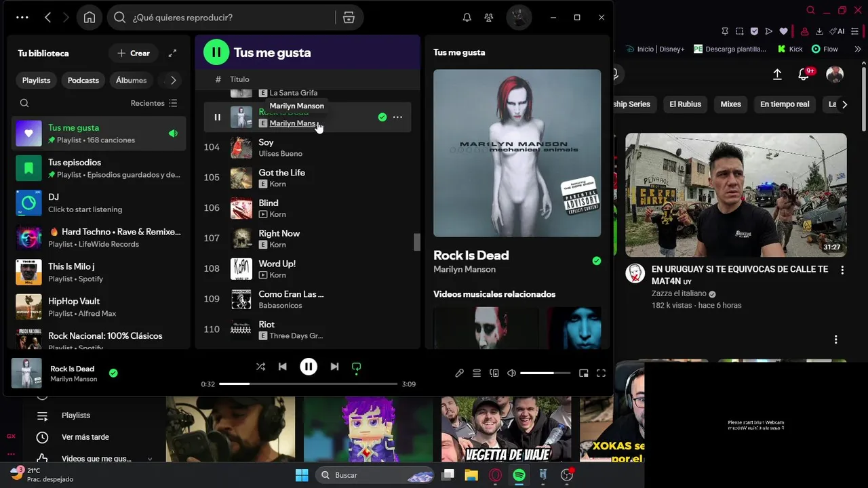The height and width of the screenshot is (488, 868).
Task: Open the Spotify user profile avatar
Action: point(519,18)
